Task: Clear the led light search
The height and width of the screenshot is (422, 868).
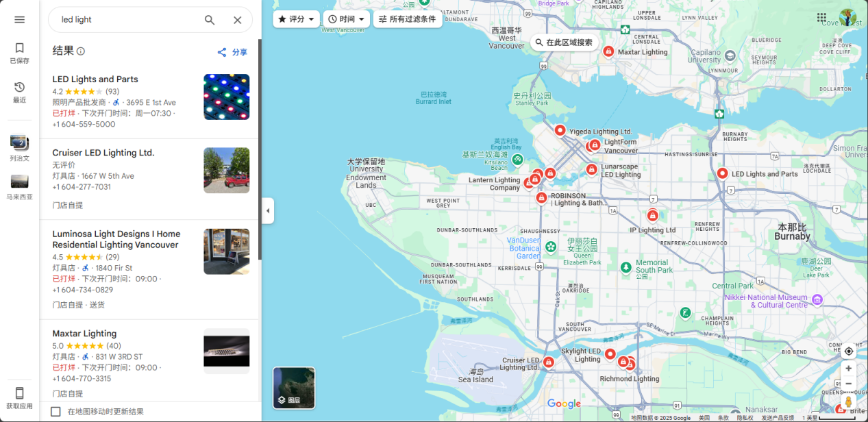Action: pos(237,20)
